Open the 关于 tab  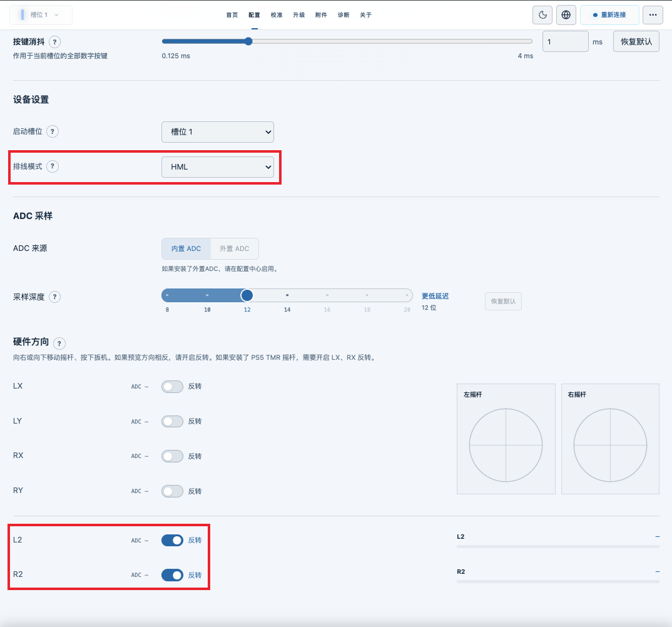[365, 15]
